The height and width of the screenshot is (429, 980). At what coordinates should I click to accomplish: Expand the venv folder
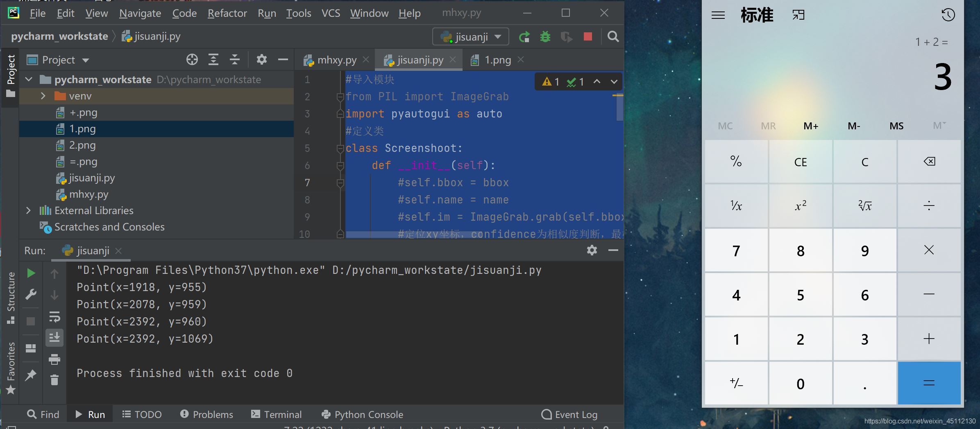point(43,96)
